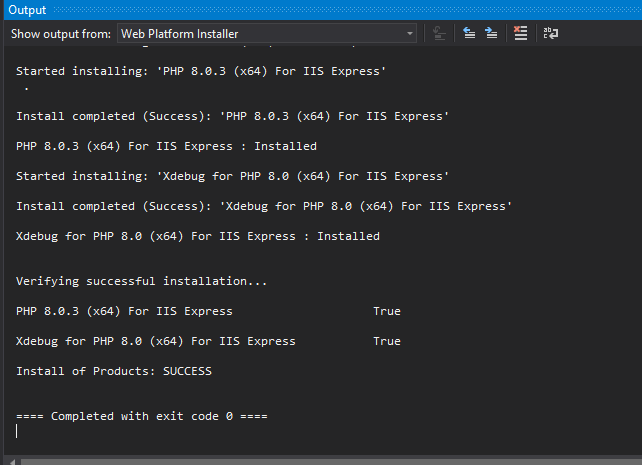The width and height of the screenshot is (642, 465).
Task: Click "Install completed (Success): 'Xdebug for PHP" line
Action: coord(264,206)
